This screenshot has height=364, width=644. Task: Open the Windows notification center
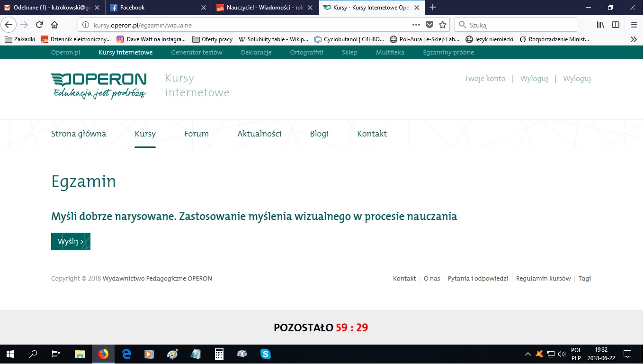(627, 354)
